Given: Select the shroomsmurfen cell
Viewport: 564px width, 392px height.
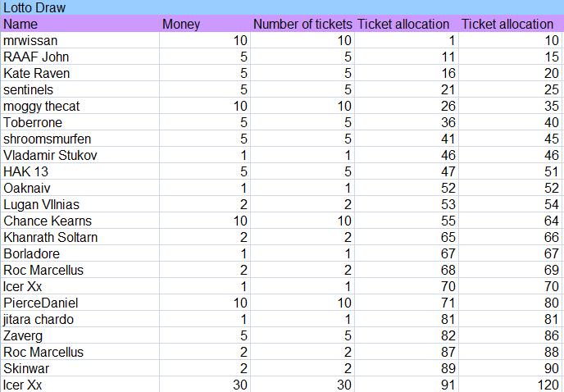Looking at the screenshot, I should click(48, 139).
